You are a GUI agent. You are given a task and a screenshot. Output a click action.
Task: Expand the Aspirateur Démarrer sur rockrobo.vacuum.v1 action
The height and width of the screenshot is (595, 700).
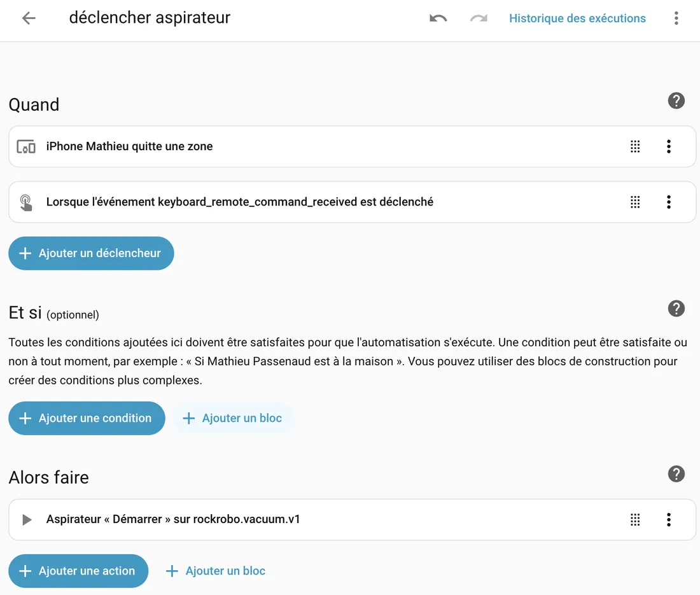click(x=353, y=519)
